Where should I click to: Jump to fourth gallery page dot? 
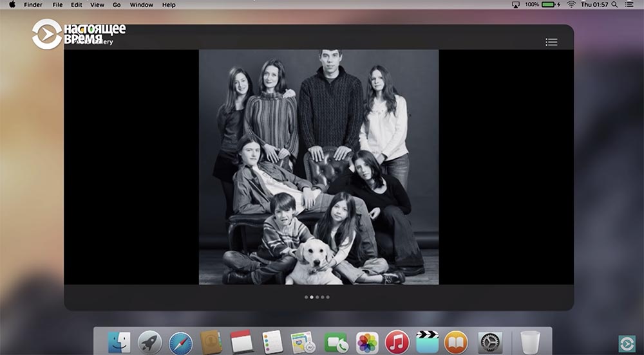[x=323, y=297]
